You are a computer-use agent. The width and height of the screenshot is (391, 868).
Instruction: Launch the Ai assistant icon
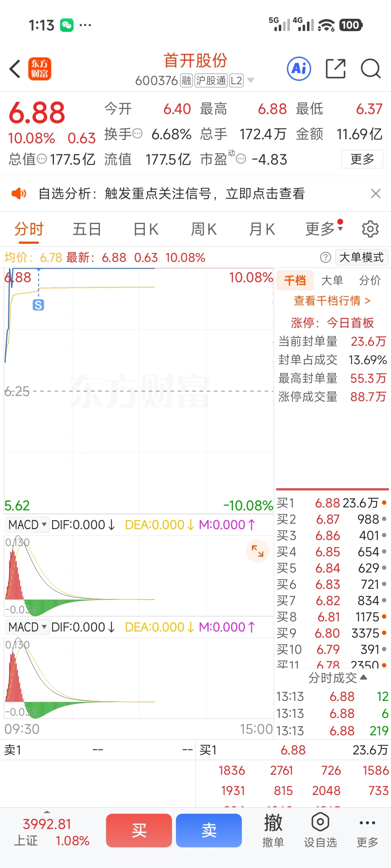pos(299,68)
